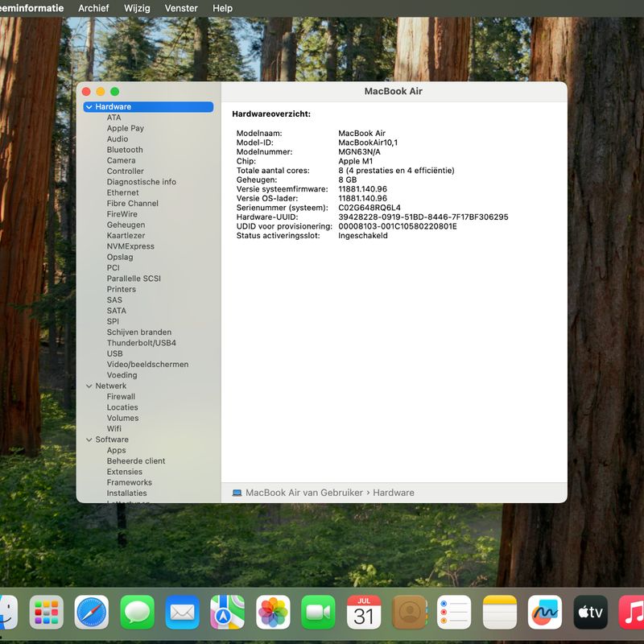Select Diagnostische info in the sidebar
This screenshot has height=644, width=644.
(x=142, y=182)
